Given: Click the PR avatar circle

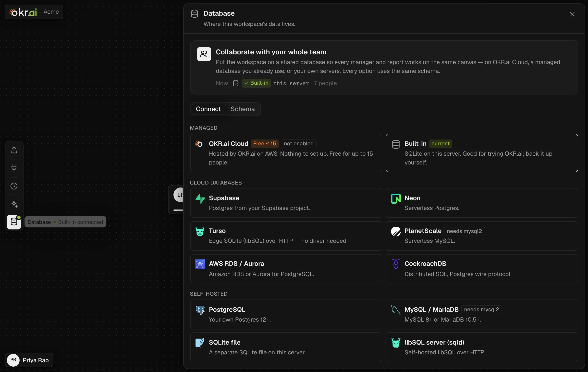Looking at the screenshot, I should [13, 360].
